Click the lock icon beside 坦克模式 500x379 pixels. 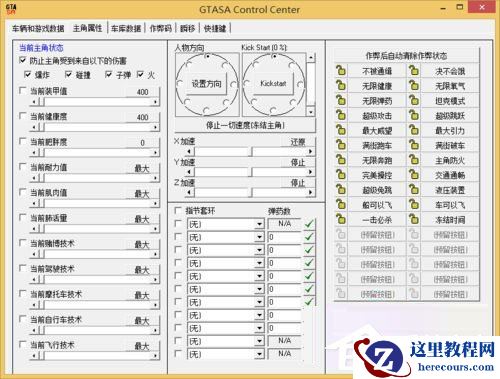point(414,100)
